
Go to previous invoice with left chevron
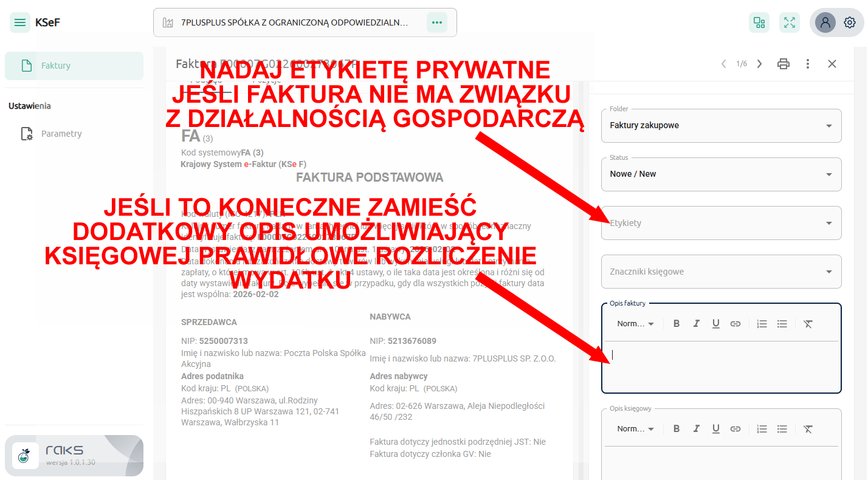pyautogui.click(x=723, y=64)
